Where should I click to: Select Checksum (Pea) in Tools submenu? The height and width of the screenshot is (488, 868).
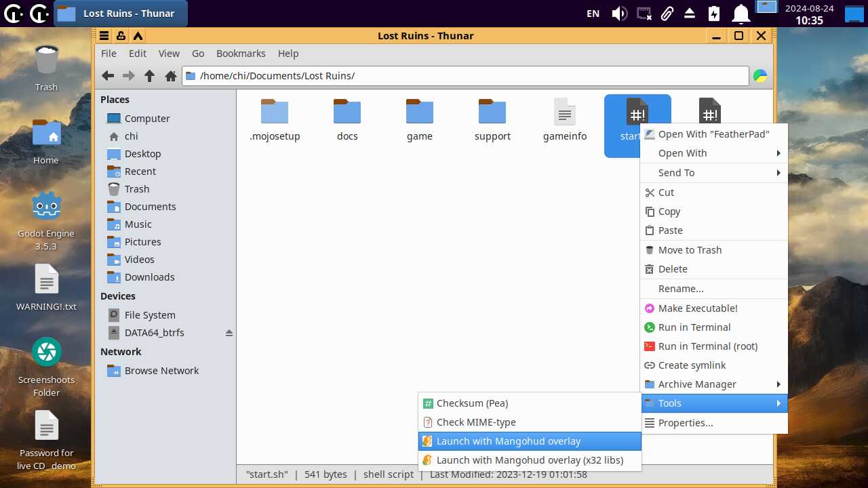point(530,403)
